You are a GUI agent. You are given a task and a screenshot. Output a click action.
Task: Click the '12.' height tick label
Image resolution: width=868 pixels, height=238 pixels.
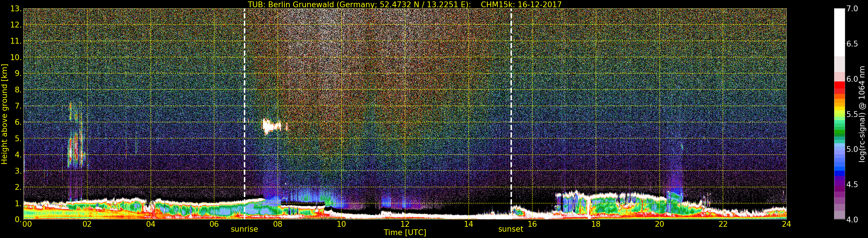[x=16, y=25]
